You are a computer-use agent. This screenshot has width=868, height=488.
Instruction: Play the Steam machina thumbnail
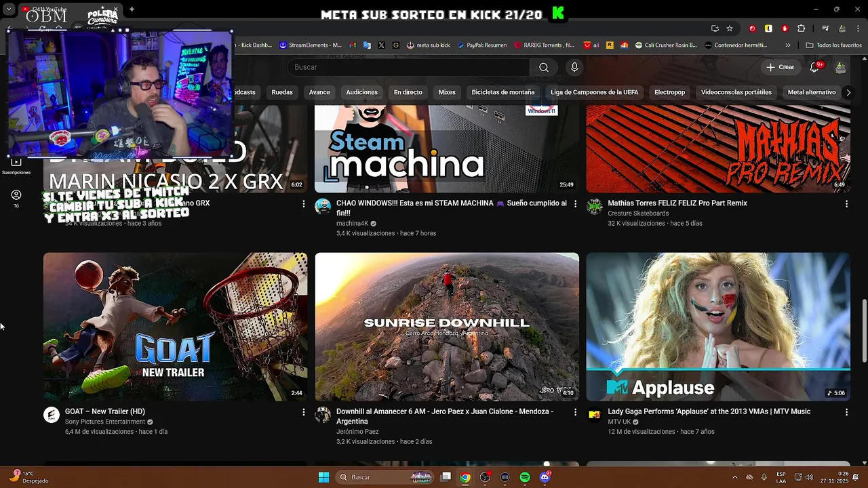tap(447, 149)
